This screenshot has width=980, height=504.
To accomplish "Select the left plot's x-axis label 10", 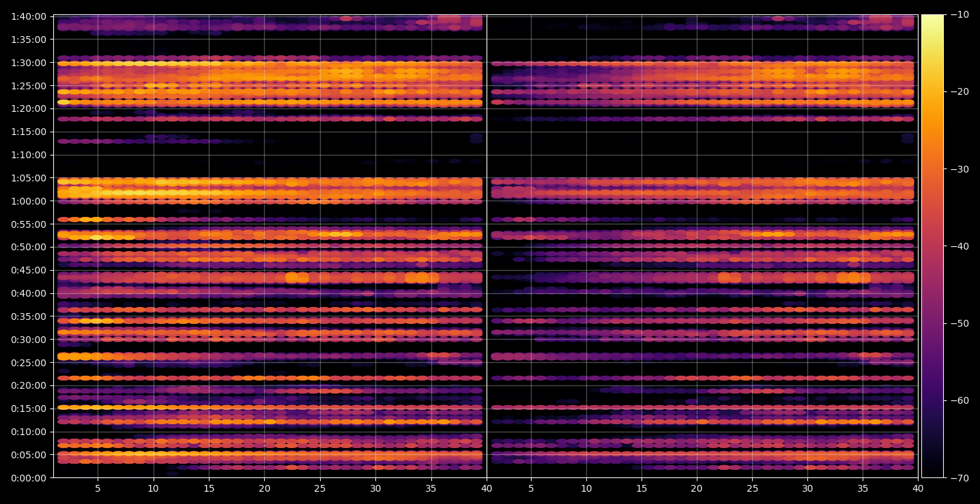I will (153, 488).
